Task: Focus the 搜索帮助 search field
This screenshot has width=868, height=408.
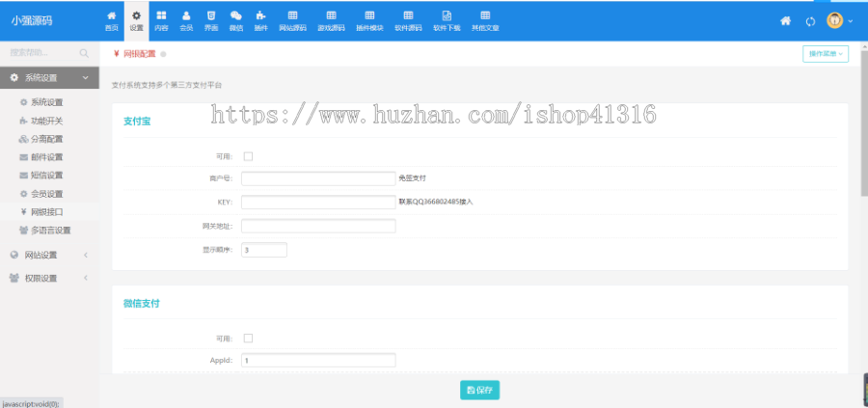Action: click(x=42, y=53)
